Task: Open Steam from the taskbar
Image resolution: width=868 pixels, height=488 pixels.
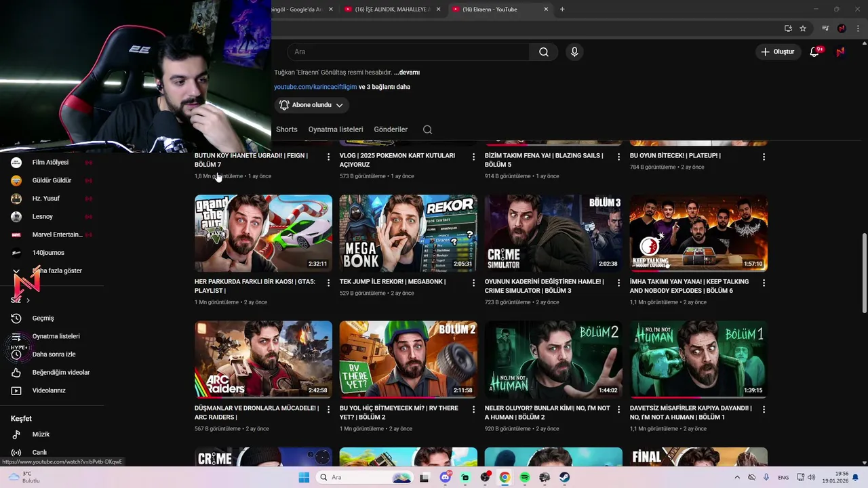Action: (564, 477)
